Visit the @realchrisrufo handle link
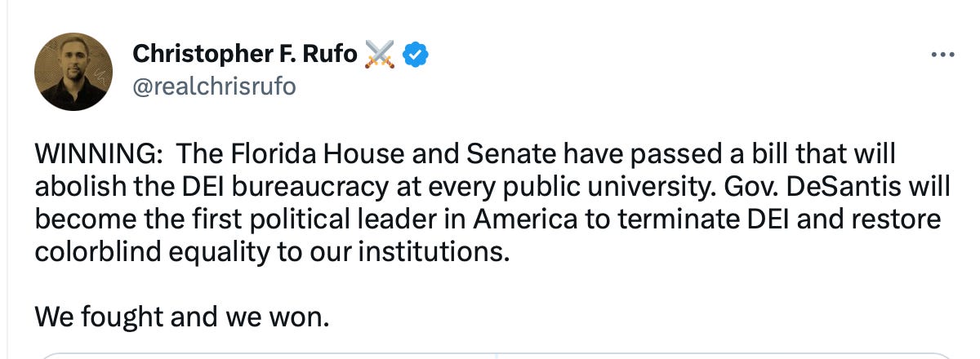The width and height of the screenshot is (980, 359). coord(214,86)
